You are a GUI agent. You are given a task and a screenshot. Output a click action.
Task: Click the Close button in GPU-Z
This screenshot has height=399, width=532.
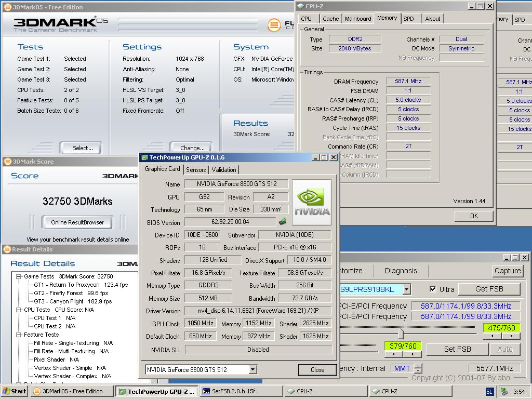[x=317, y=370]
